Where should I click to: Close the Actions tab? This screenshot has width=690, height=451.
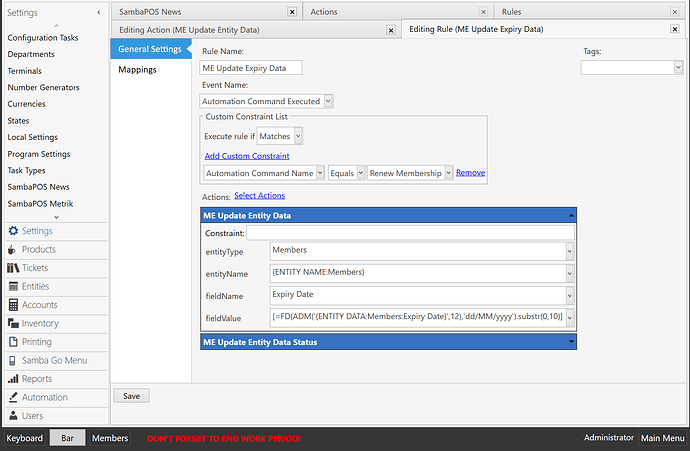[x=483, y=12]
